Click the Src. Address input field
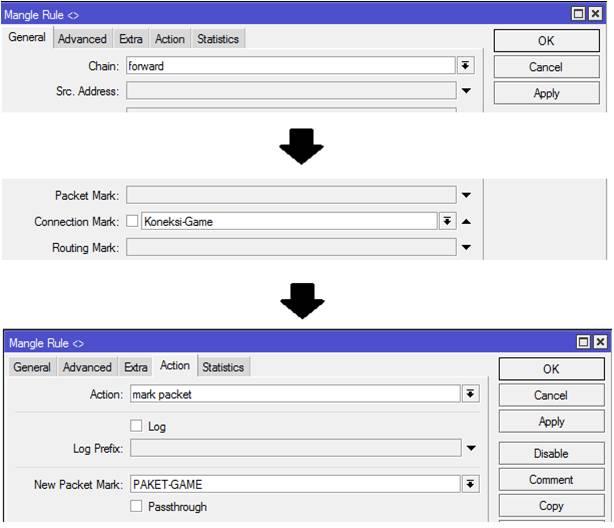Image resolution: width=614 pixels, height=528 pixels. tap(291, 91)
